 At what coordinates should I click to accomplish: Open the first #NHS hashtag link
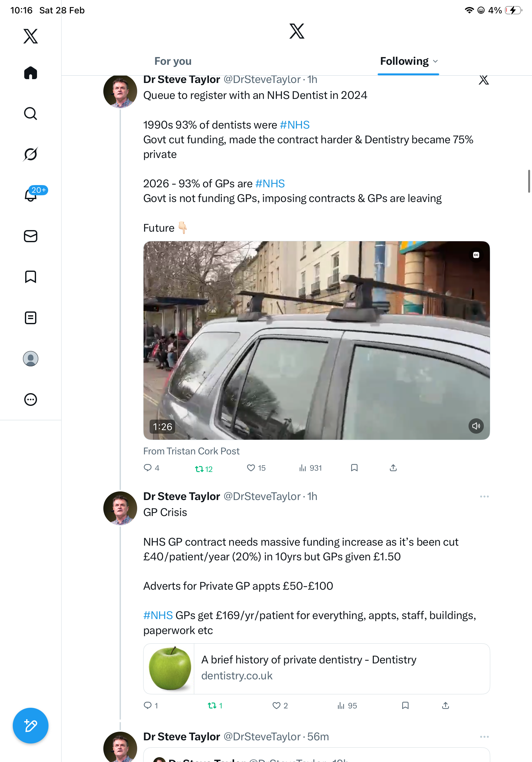pos(294,125)
